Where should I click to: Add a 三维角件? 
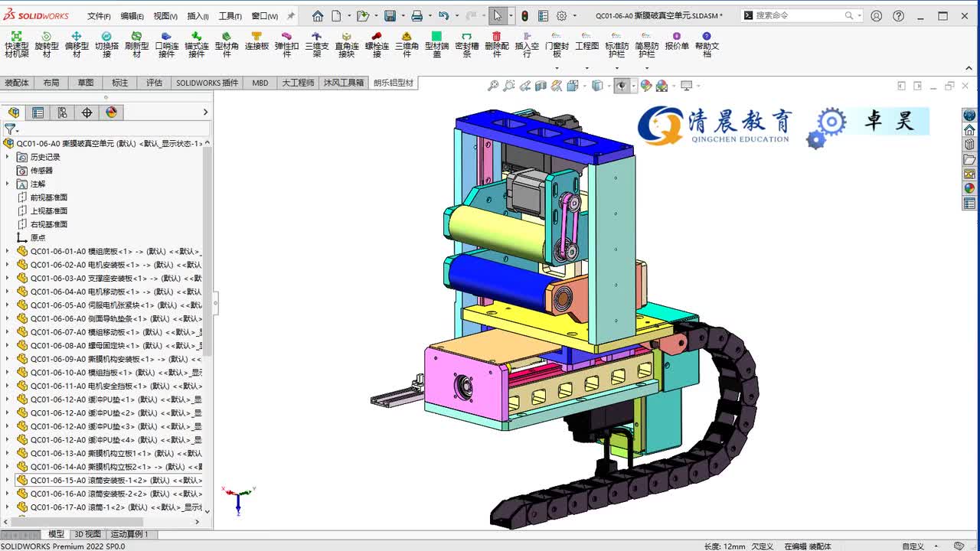pos(407,44)
